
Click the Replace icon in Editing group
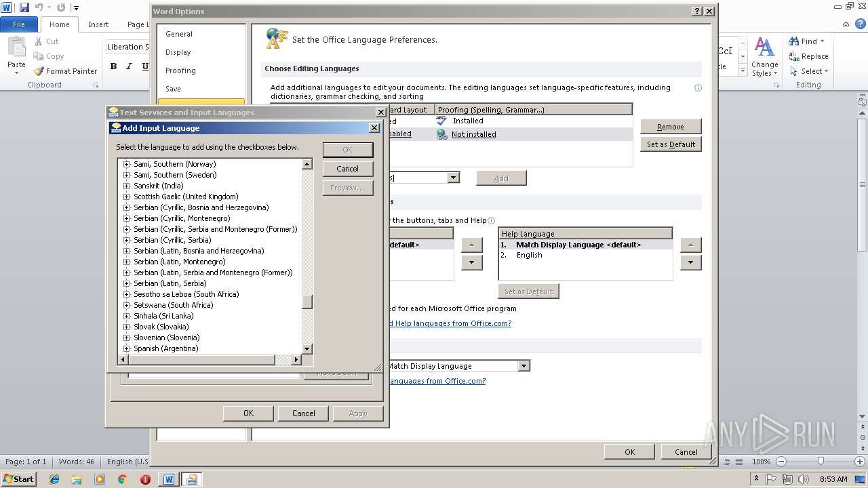coord(794,56)
